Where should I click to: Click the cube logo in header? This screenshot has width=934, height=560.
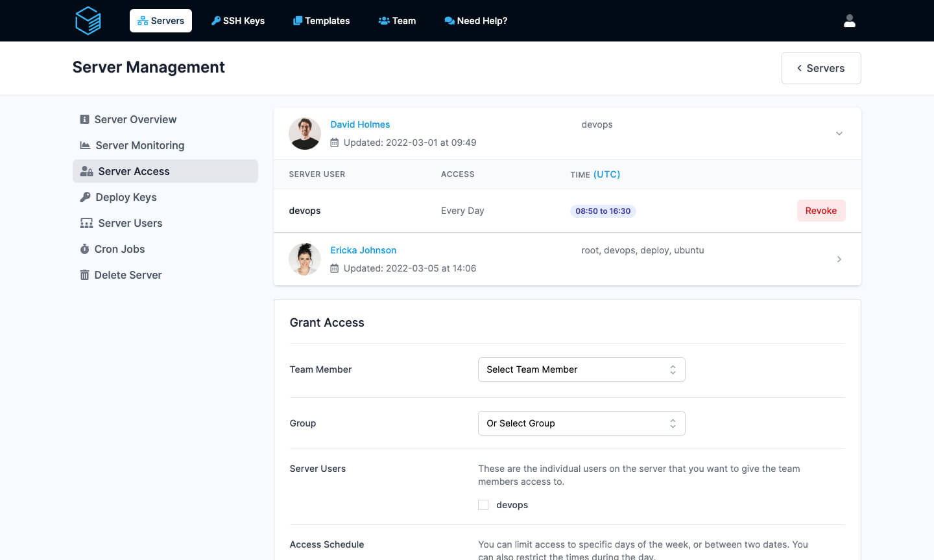point(88,21)
